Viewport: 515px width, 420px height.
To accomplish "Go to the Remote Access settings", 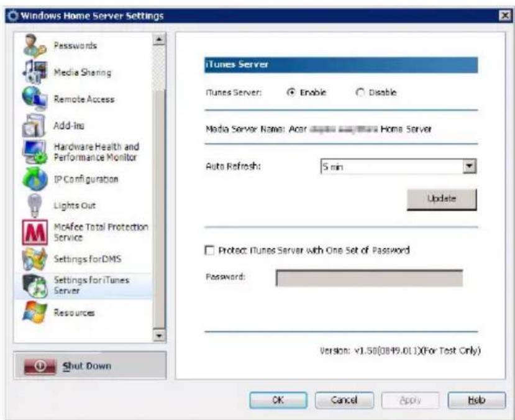I will pyautogui.click(x=84, y=99).
